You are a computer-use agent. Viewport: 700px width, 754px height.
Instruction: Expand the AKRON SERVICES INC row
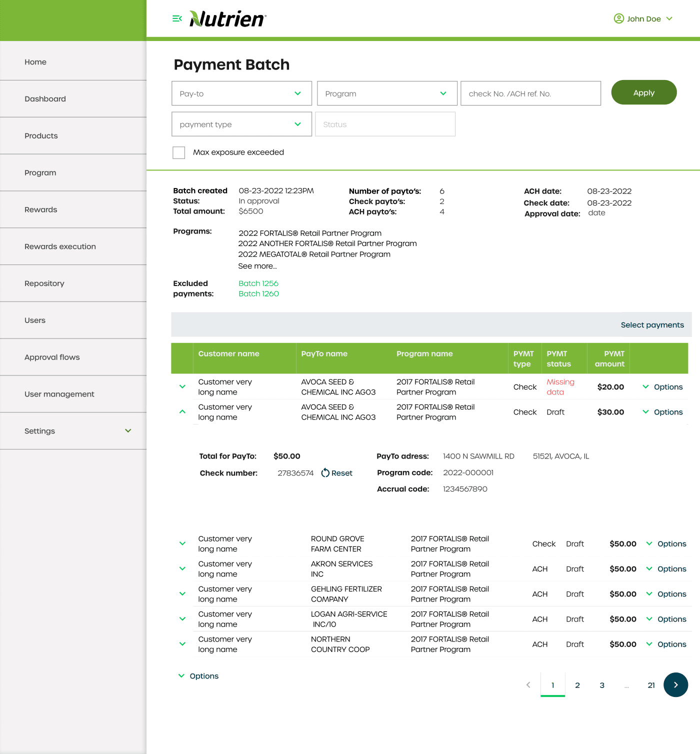click(182, 568)
